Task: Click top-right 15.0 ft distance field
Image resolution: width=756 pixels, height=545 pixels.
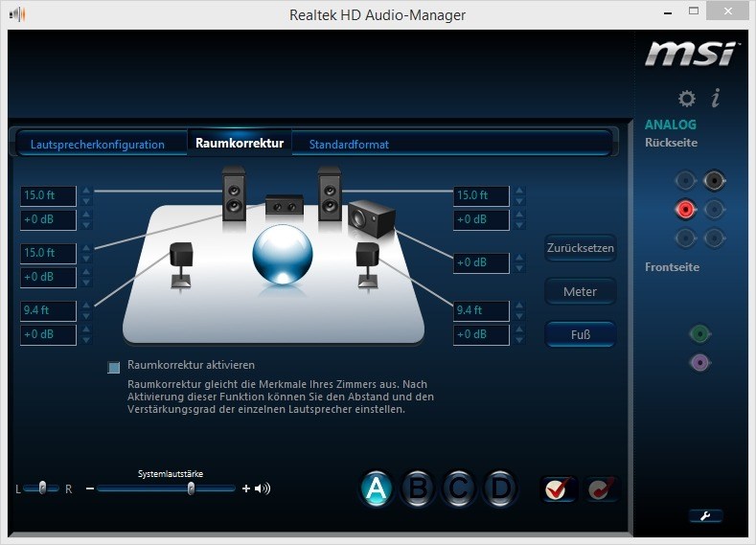Action: coord(481,195)
